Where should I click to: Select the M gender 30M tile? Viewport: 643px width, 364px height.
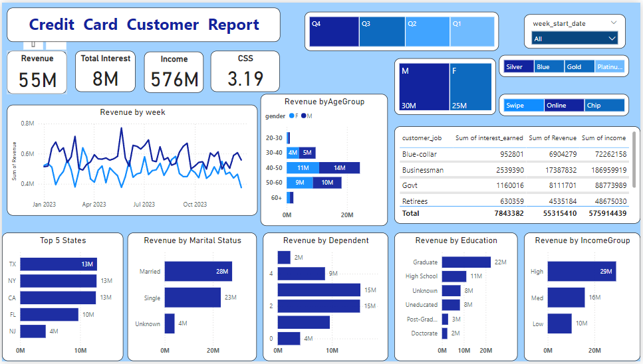click(424, 87)
